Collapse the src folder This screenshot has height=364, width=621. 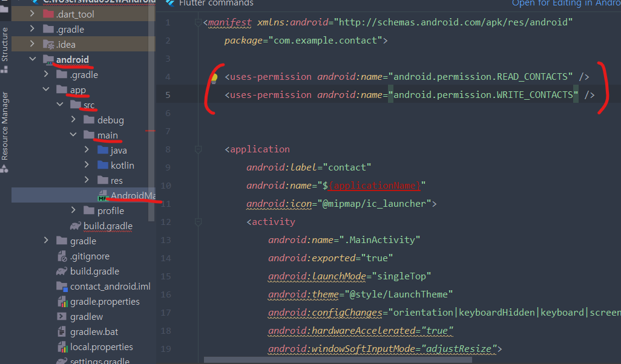click(60, 105)
